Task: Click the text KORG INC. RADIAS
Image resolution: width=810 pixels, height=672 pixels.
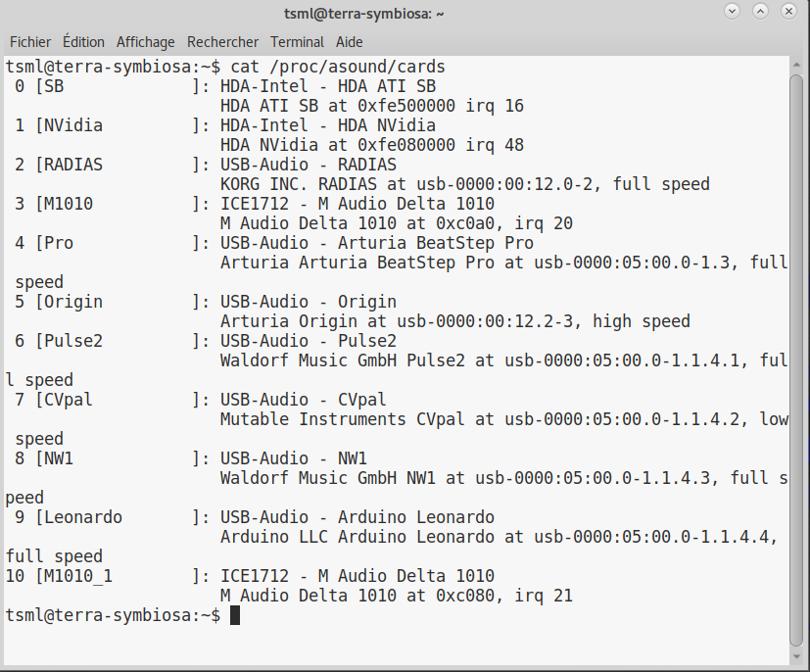Action: pos(299,184)
